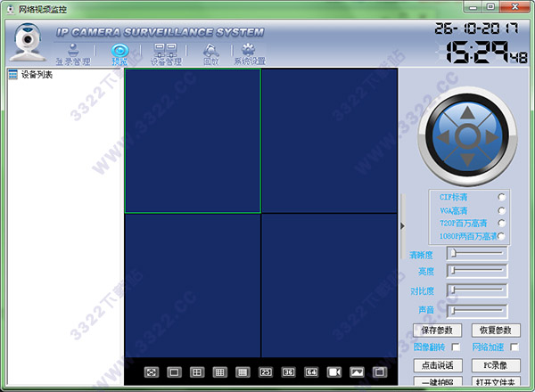Select 1080P两百万高清 resolution

pos(501,236)
